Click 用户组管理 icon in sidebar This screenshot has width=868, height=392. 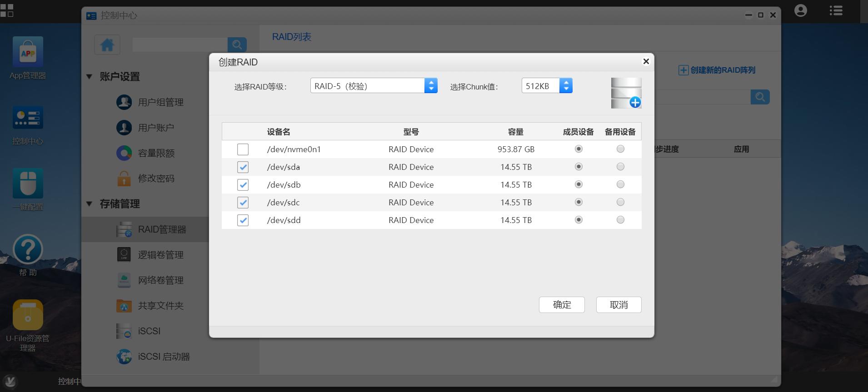tap(124, 102)
